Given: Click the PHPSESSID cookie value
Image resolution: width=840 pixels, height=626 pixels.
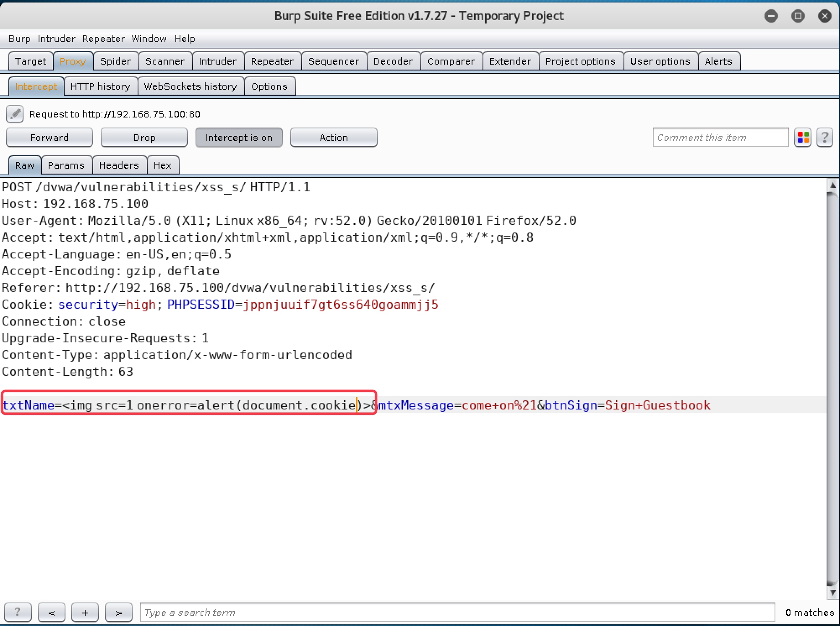Looking at the screenshot, I should coord(341,305).
